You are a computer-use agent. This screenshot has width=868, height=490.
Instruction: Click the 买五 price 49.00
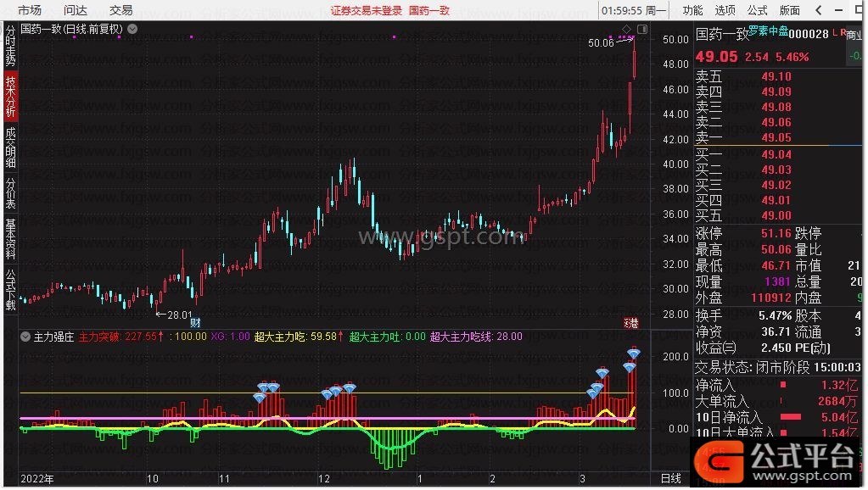(776, 215)
